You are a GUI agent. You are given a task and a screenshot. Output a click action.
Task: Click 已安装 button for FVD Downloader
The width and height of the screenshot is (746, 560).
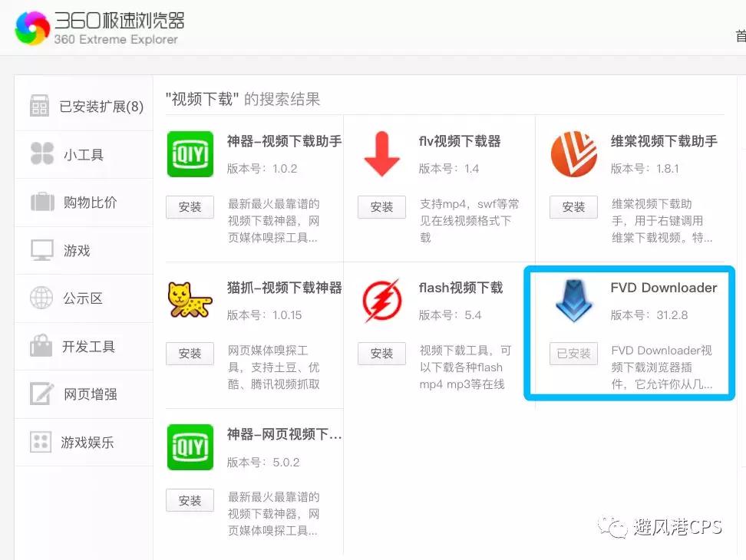point(573,353)
